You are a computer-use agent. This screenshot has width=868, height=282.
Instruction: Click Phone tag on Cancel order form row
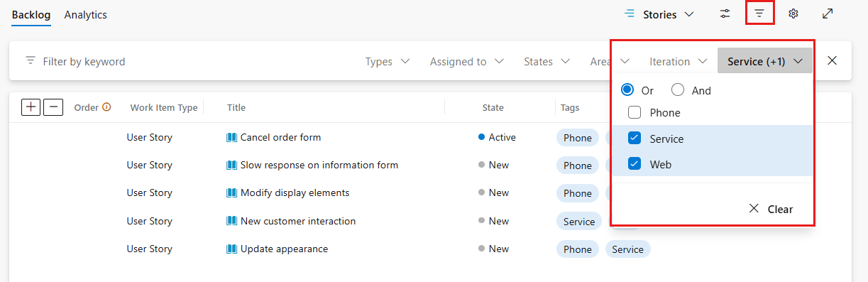tap(578, 138)
